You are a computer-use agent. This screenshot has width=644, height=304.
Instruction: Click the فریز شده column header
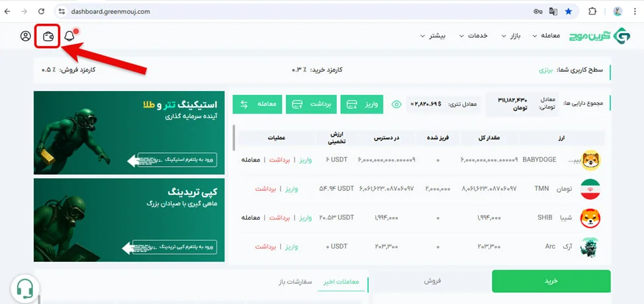pos(438,138)
